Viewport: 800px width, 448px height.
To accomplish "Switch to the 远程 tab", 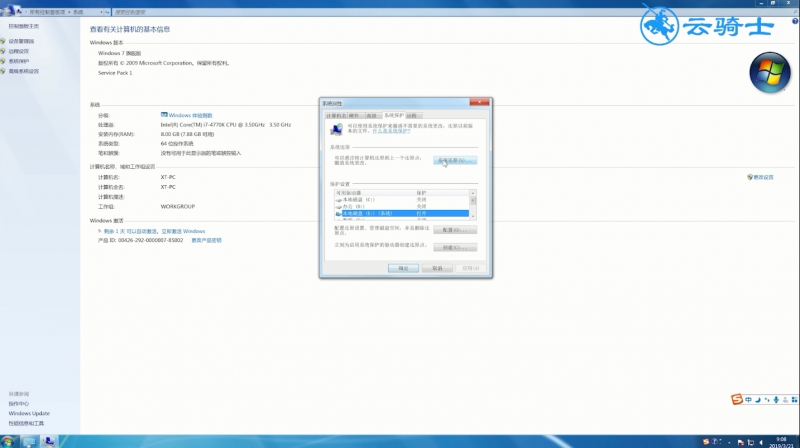I will pyautogui.click(x=413, y=116).
